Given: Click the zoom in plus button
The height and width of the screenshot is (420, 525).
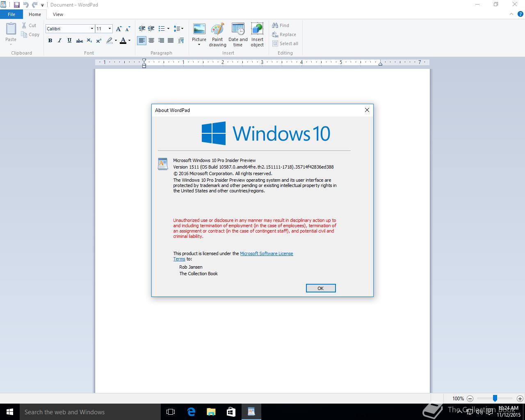Looking at the screenshot, I should [520, 398].
